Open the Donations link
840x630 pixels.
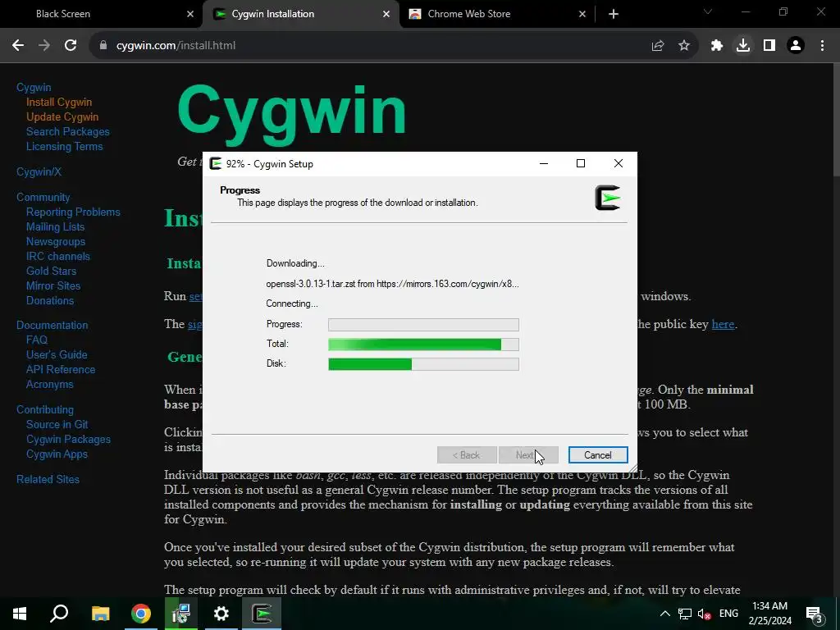coord(50,300)
